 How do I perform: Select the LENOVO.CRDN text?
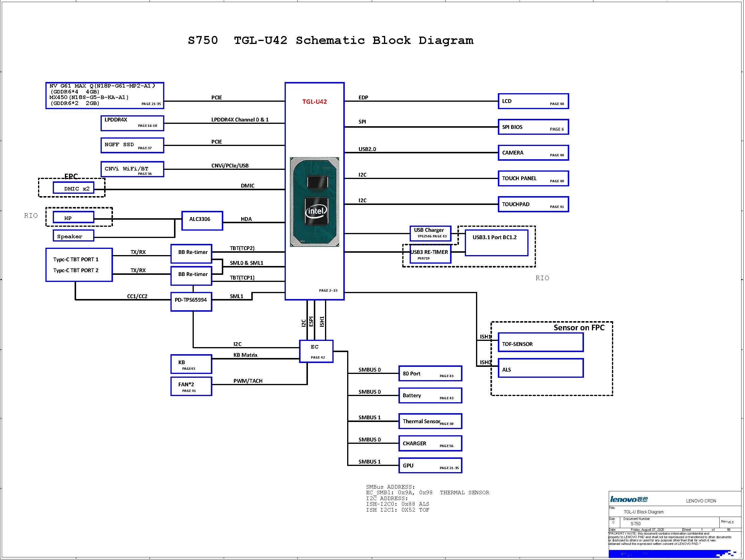pos(701,501)
